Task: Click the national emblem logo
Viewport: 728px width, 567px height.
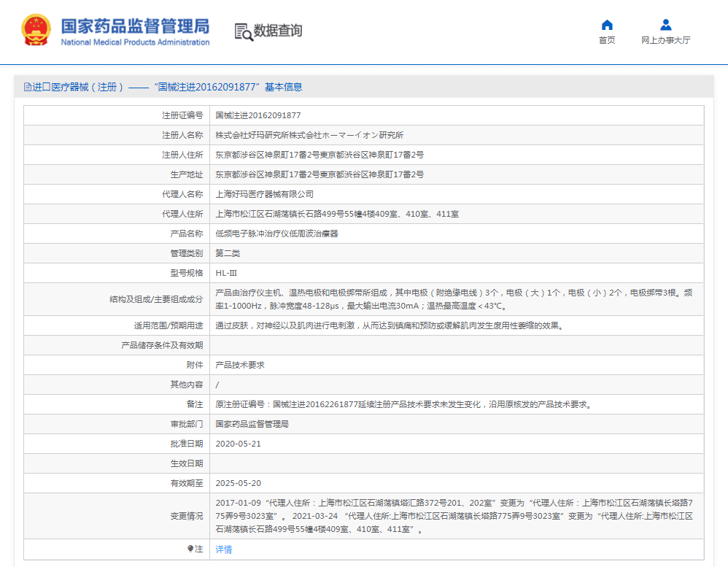Action: (36, 31)
